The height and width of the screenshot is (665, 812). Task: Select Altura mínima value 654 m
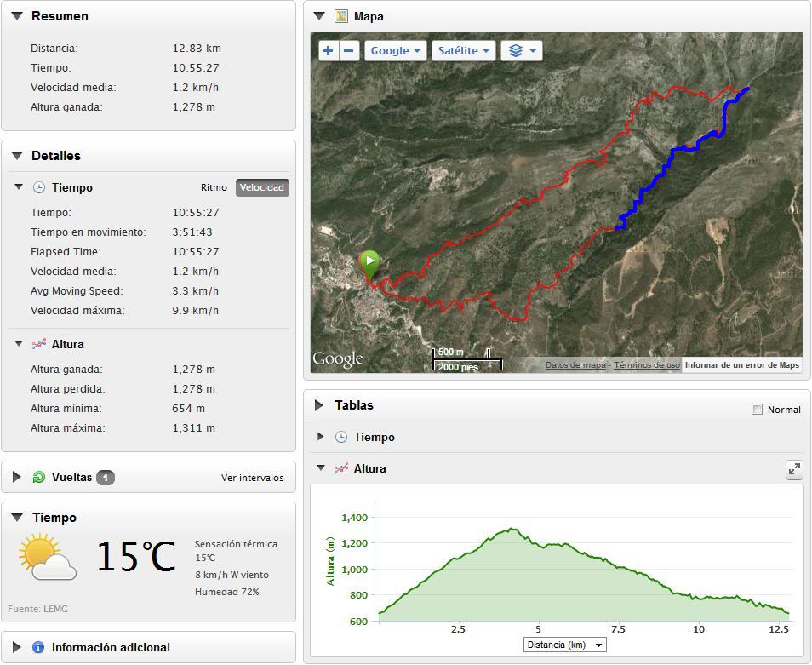click(x=188, y=409)
